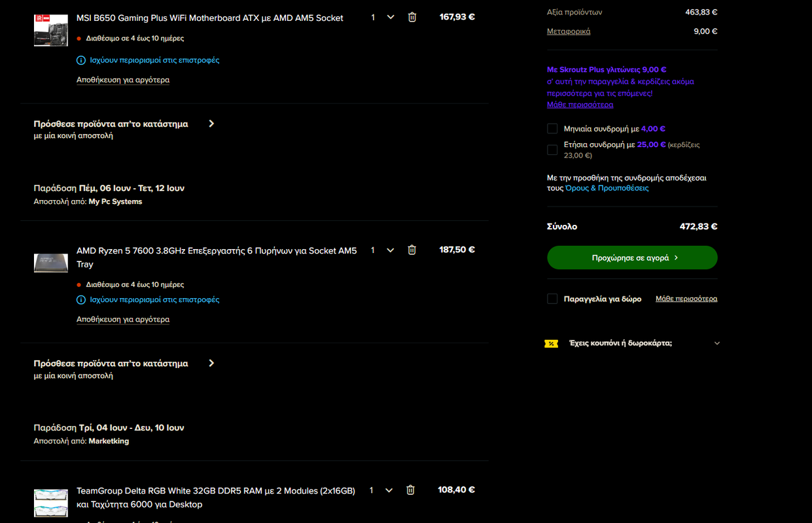
Task: Click the Ryzen price 187,50 €
Action: (457, 250)
